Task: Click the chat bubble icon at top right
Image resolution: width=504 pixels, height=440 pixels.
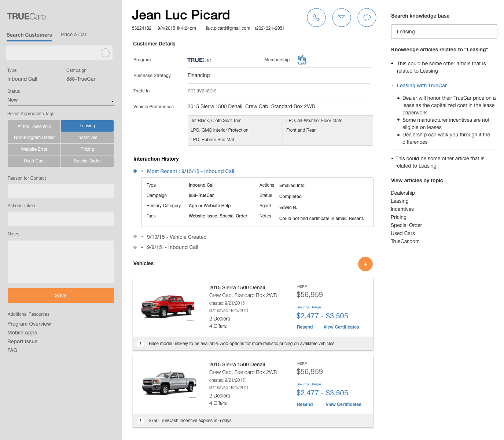Action: (367, 17)
